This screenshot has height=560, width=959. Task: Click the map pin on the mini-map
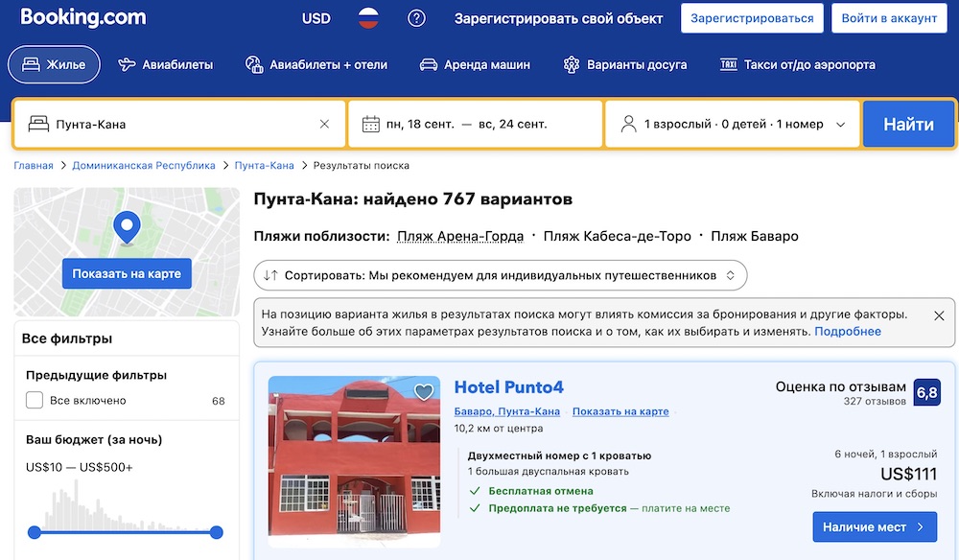click(126, 229)
